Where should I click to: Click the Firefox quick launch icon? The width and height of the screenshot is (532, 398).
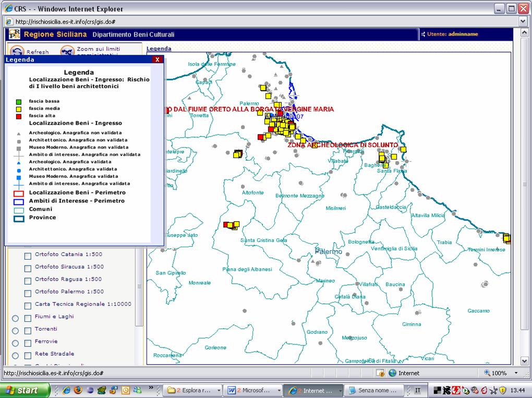pyautogui.click(x=78, y=390)
